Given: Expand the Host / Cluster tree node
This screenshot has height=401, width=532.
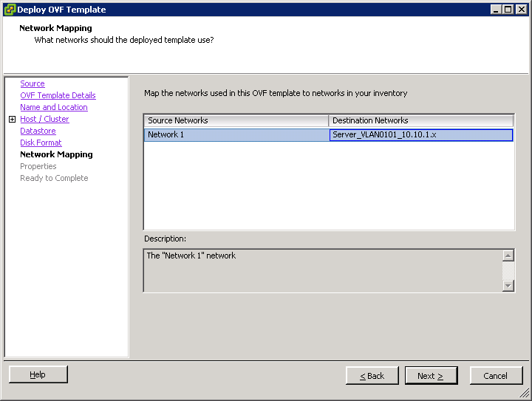Looking at the screenshot, I should [x=13, y=120].
